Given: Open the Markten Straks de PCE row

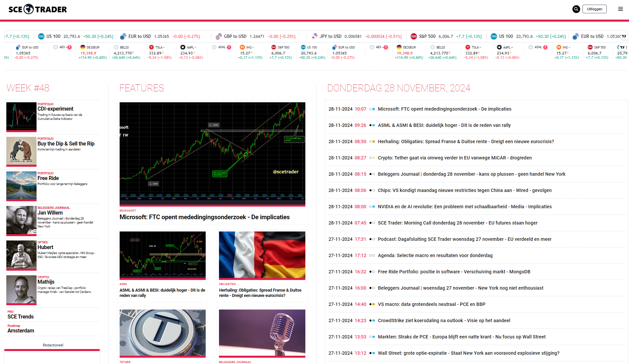Looking at the screenshot, I should (476, 337).
